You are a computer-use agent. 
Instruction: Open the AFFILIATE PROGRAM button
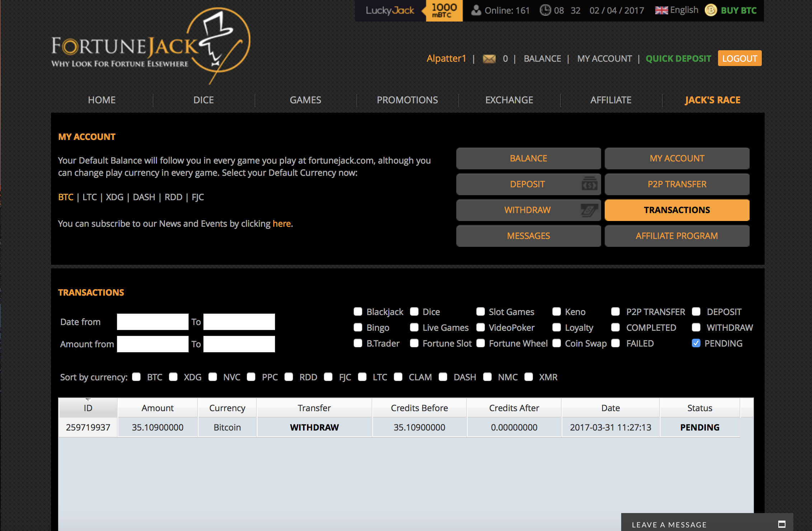point(677,236)
